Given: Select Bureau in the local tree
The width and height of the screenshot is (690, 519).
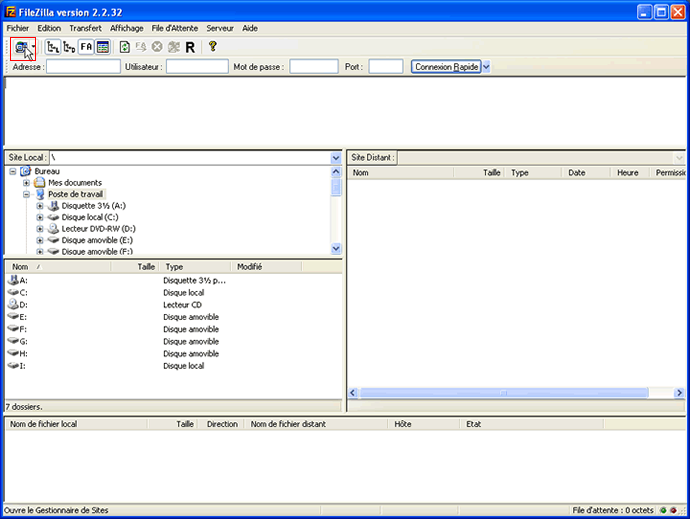Looking at the screenshot, I should pyautogui.click(x=47, y=171).
